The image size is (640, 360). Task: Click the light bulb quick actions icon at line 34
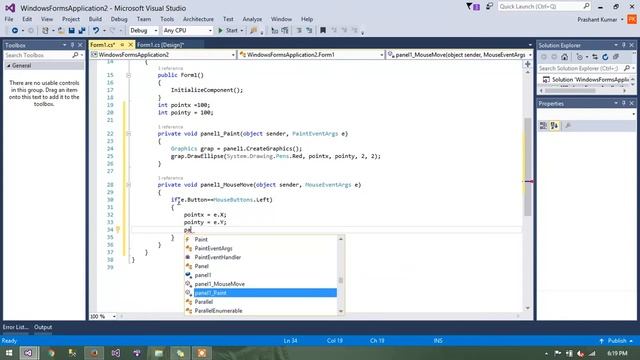118,230
